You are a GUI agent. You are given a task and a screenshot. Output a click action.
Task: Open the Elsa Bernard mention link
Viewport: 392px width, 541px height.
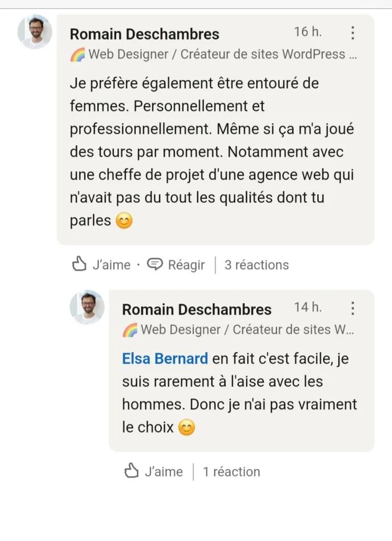[165, 359]
